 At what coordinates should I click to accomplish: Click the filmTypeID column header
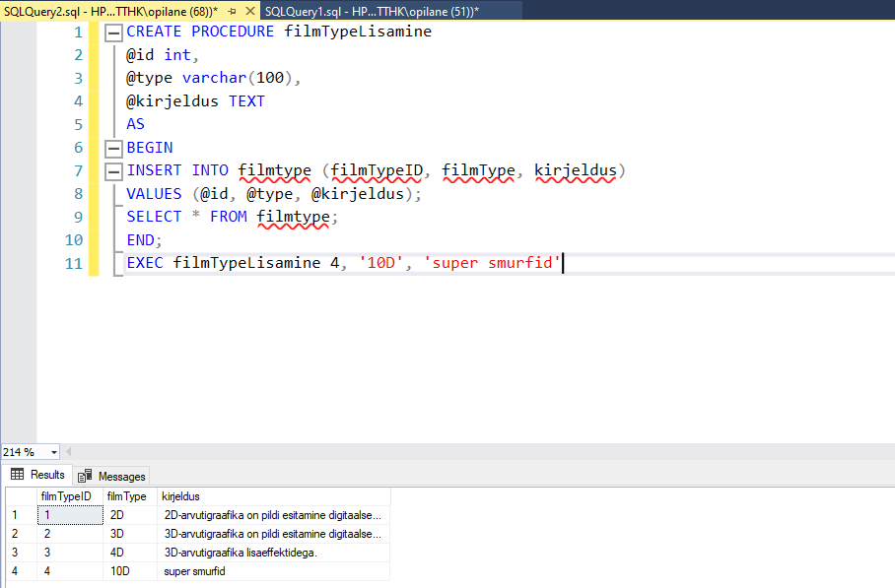tap(66, 496)
